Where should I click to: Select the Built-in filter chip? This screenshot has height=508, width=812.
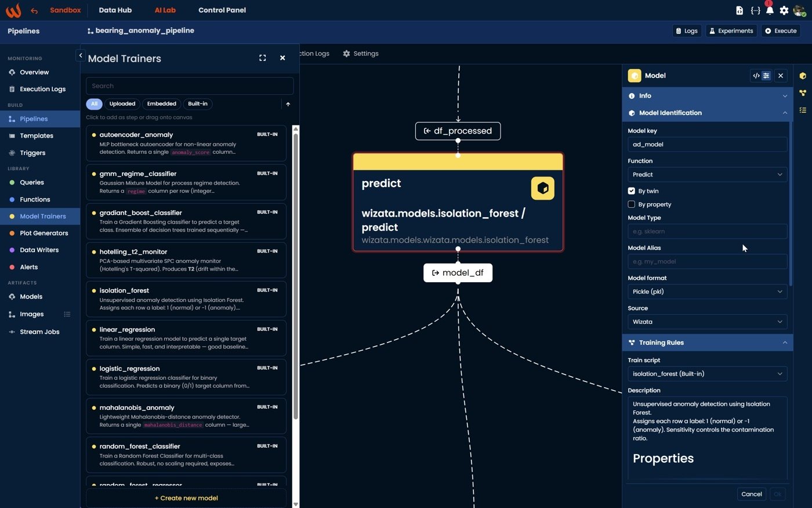198,104
